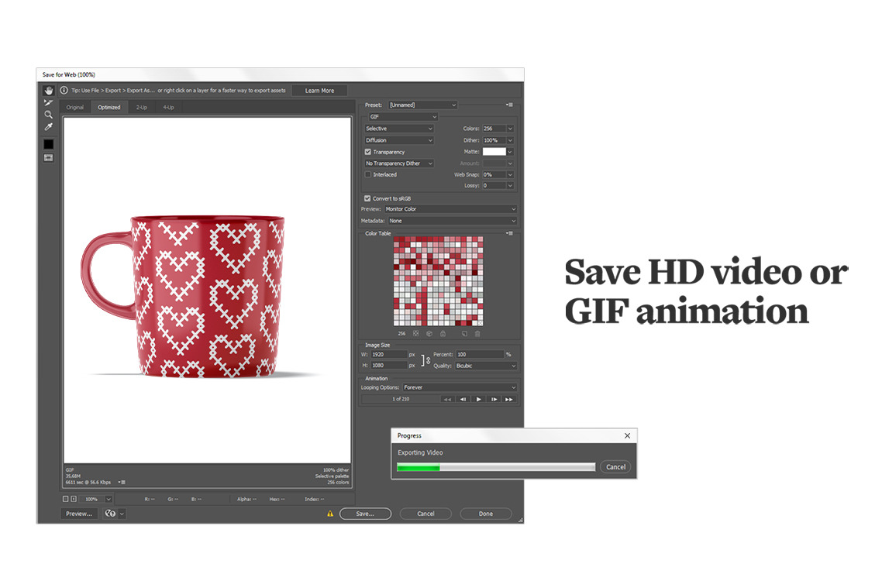Click the tip info icon

pos(64,91)
